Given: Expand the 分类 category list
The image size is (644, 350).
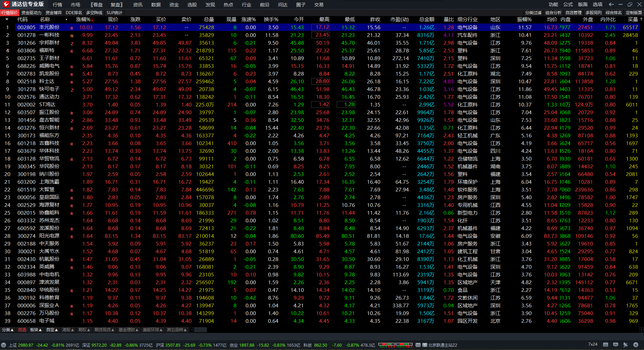Looking at the screenshot, I should (8, 330).
